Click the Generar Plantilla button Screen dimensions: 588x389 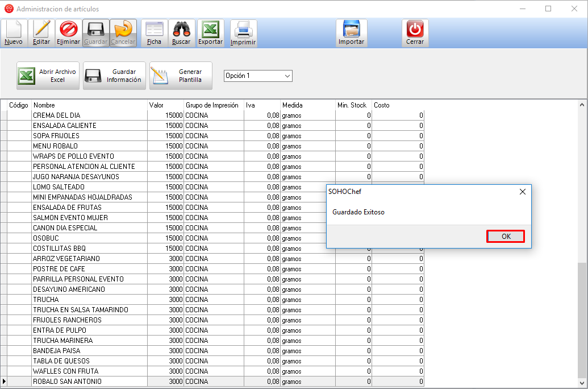point(181,76)
